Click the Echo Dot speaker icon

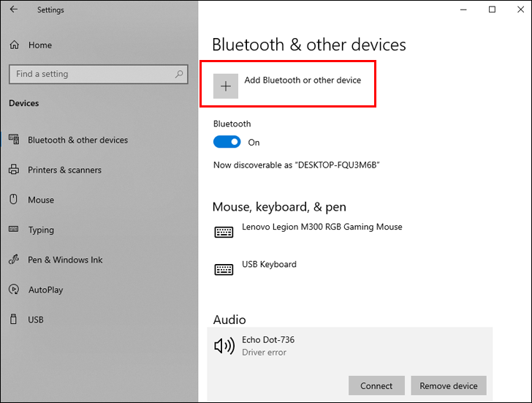click(224, 345)
